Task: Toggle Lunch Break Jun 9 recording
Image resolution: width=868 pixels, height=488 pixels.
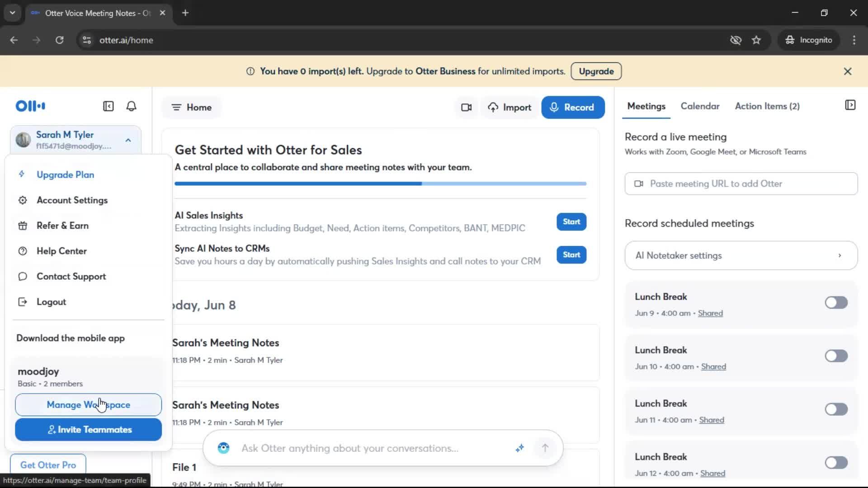Action: click(x=836, y=303)
